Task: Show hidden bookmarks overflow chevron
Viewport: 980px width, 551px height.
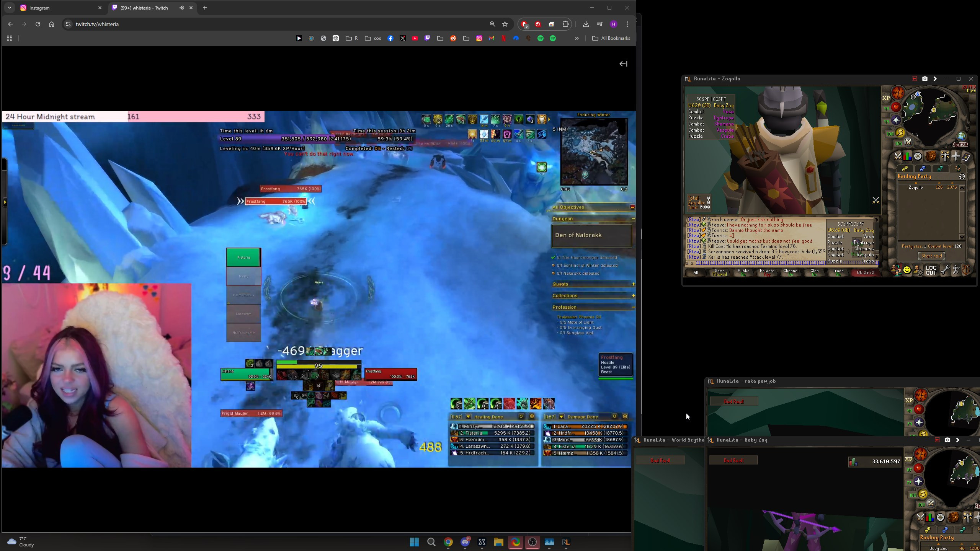Action: tap(577, 38)
